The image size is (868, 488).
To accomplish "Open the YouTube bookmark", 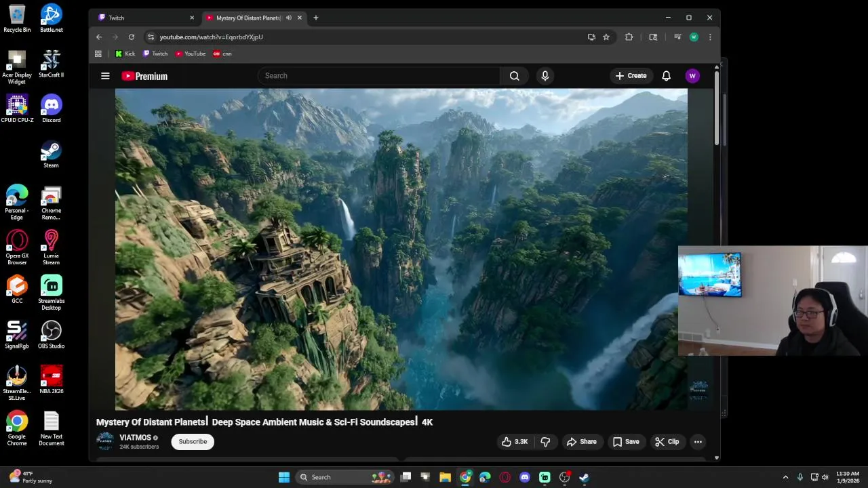I will 191,54.
